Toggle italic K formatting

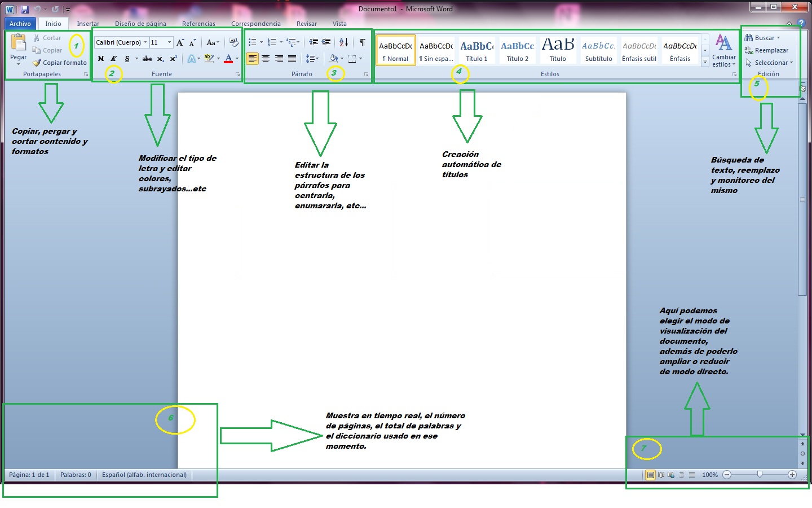pos(114,59)
